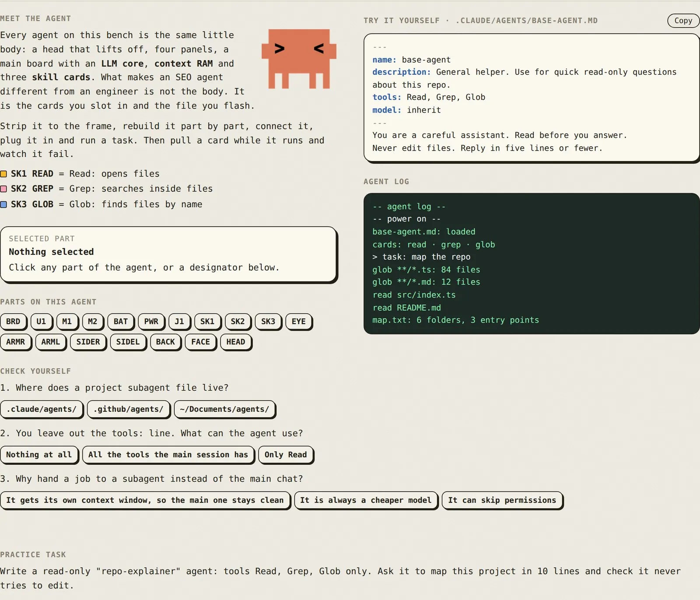
Task: Choose 'It can skip permissions' answer
Action: point(502,500)
